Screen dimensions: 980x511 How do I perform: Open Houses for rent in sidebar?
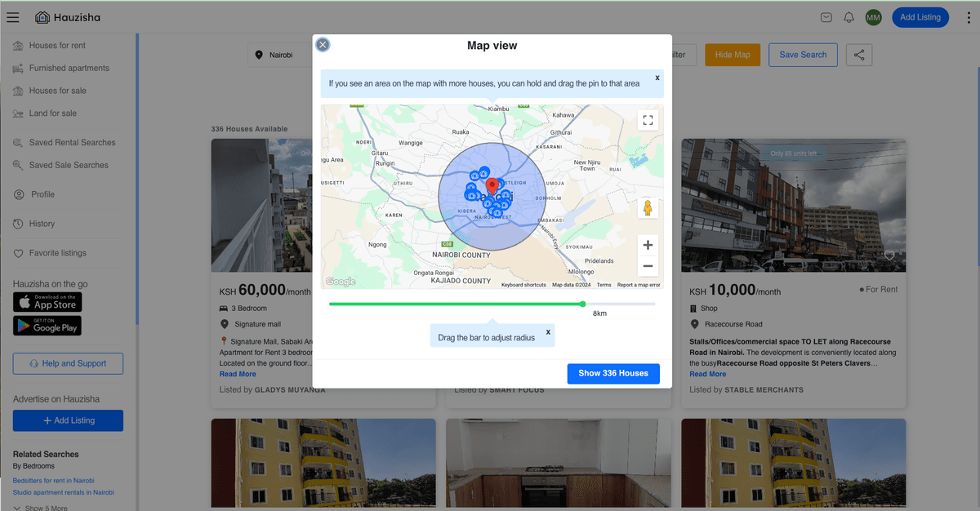click(x=57, y=46)
